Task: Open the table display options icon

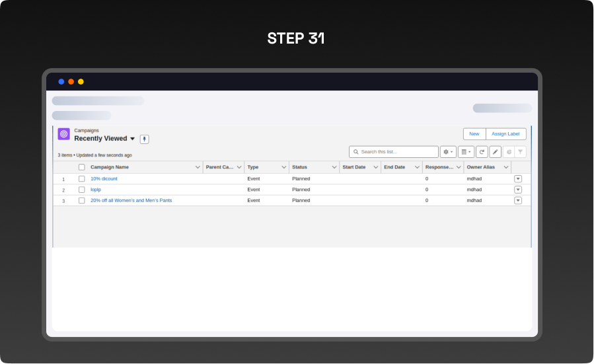Action: tap(466, 152)
